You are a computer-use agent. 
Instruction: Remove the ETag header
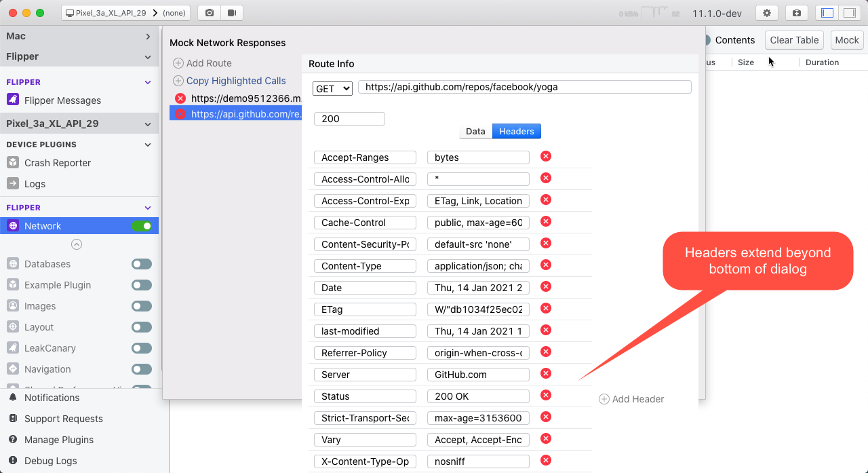[546, 308]
